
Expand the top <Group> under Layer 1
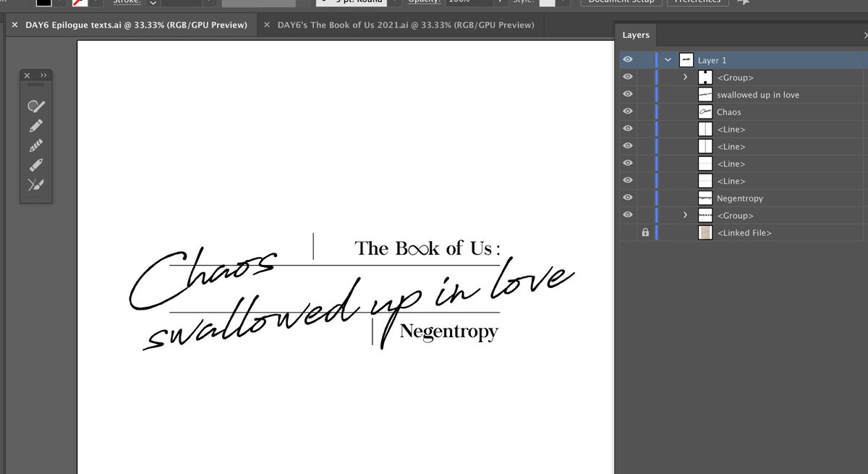pos(685,77)
